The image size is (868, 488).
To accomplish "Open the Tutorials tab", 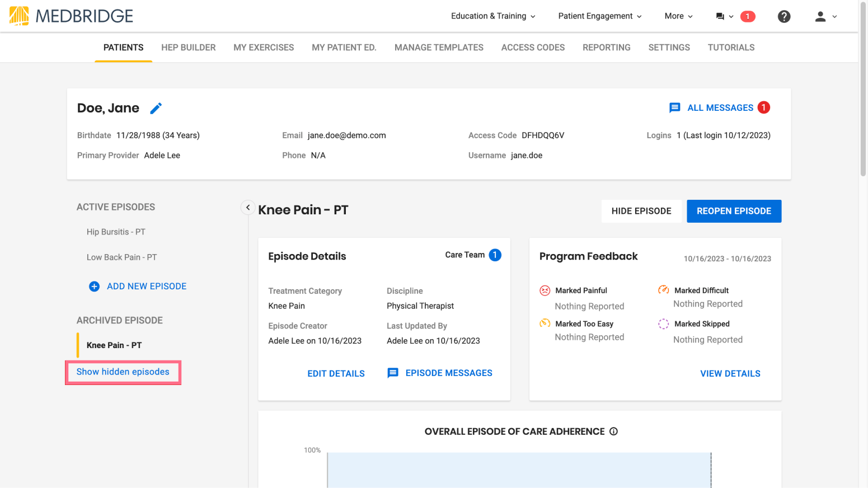I will 731,48.
